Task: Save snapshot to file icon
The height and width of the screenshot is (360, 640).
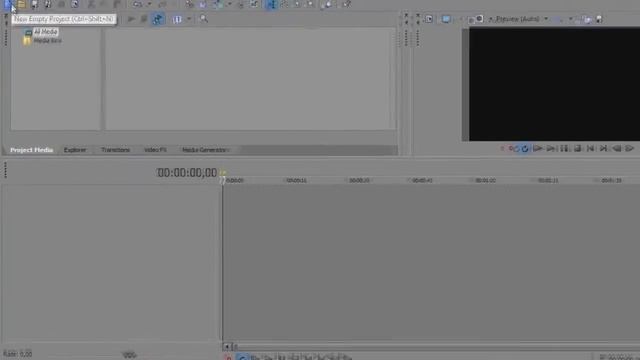Action: pyautogui.click(x=599, y=19)
